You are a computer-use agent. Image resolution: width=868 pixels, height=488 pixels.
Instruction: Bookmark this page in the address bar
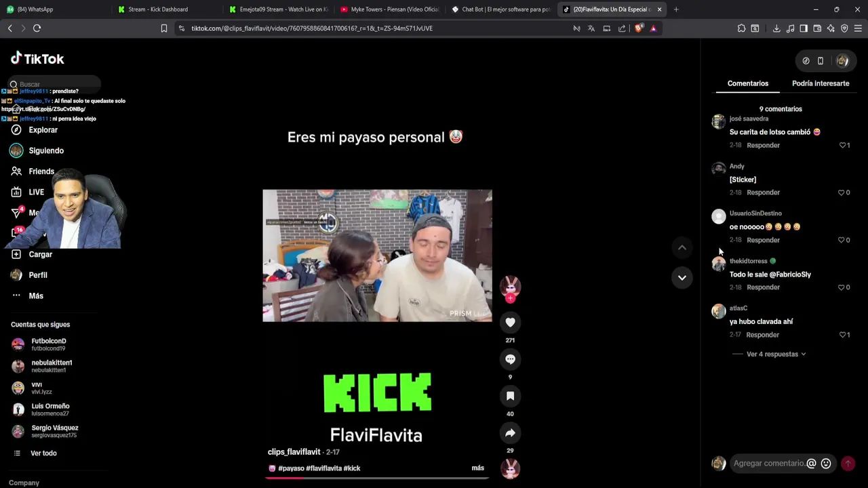tap(163, 28)
